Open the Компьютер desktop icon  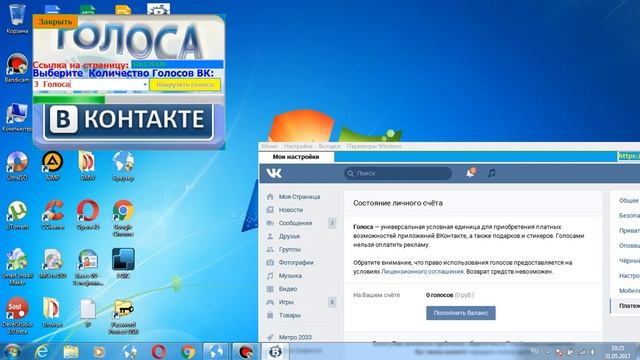[x=17, y=118]
